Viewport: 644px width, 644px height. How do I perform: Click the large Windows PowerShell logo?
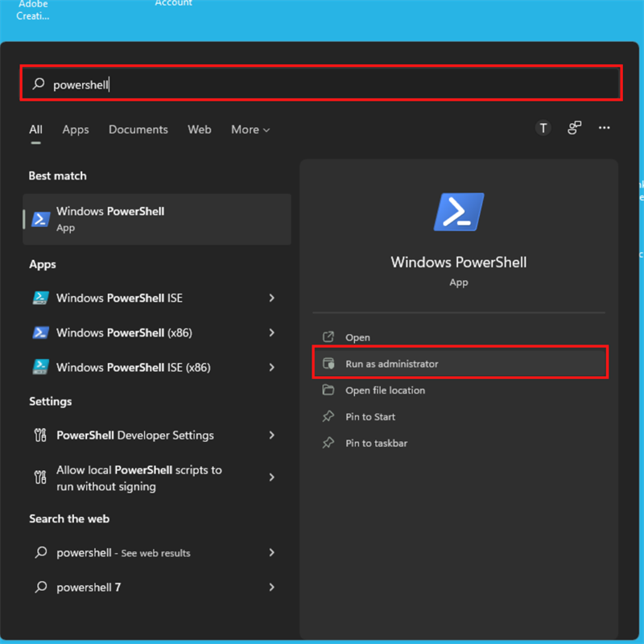coord(459,212)
